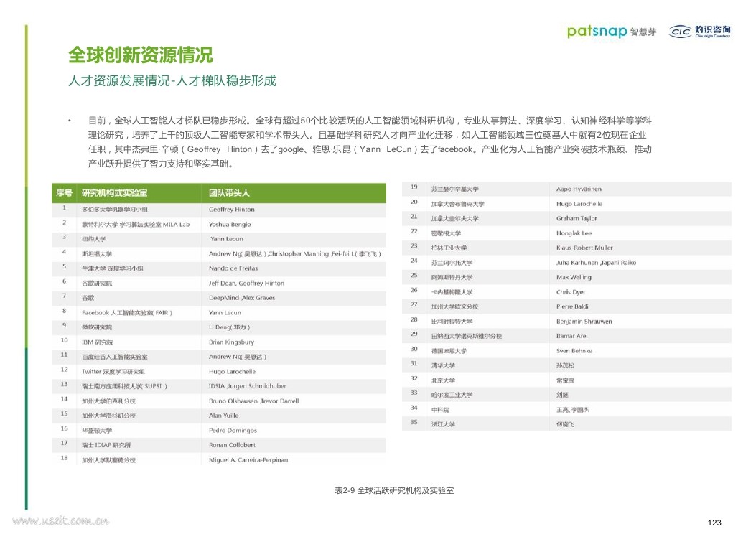Click the 序号 column header

click(x=64, y=193)
